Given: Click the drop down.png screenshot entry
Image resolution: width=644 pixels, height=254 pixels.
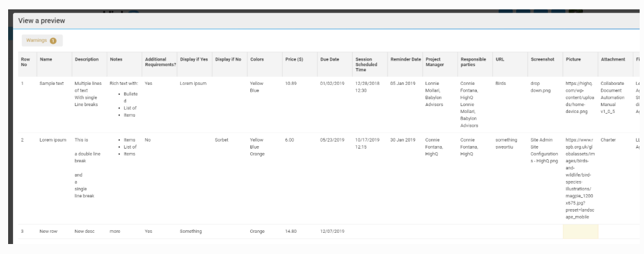Looking at the screenshot, I should click(540, 86).
